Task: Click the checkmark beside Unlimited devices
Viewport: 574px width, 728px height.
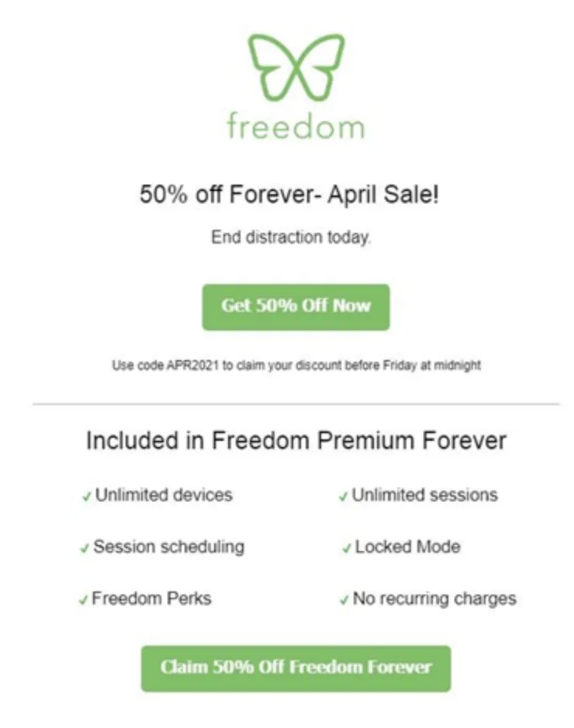Action: 87,497
